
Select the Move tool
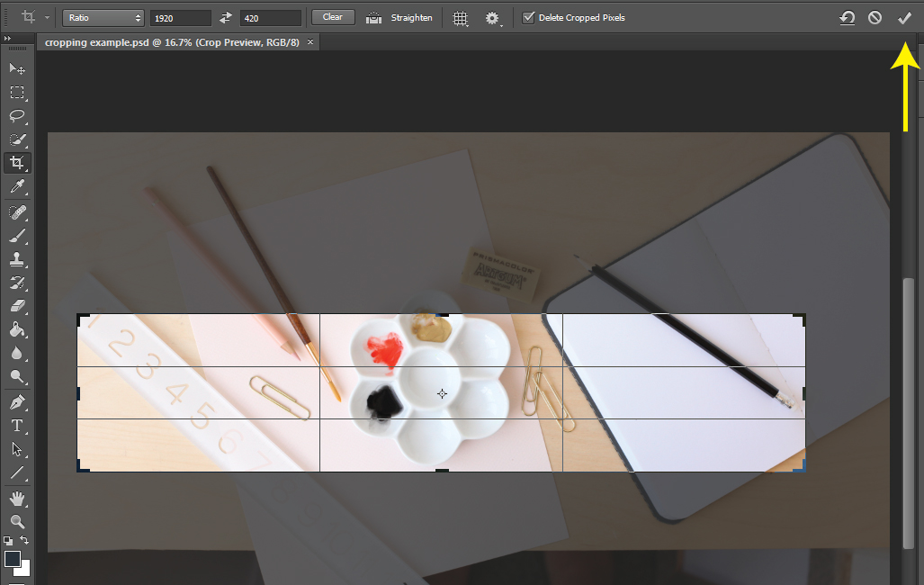tap(17, 69)
